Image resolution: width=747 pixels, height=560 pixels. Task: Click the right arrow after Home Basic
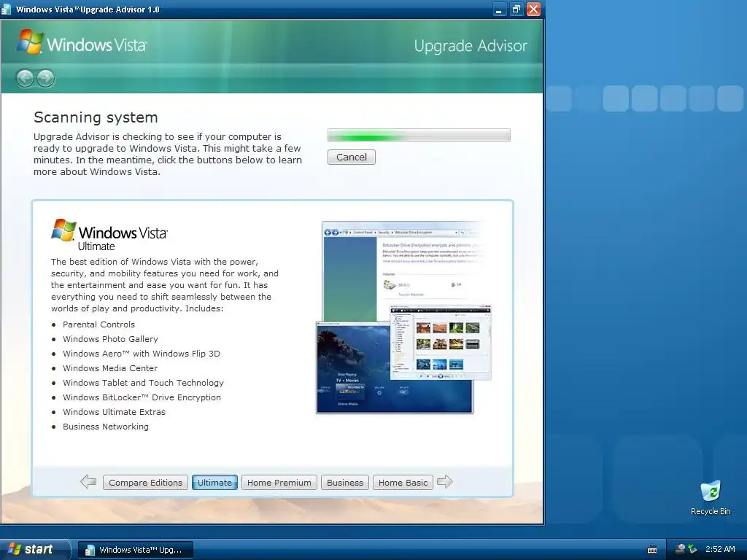[x=444, y=482]
